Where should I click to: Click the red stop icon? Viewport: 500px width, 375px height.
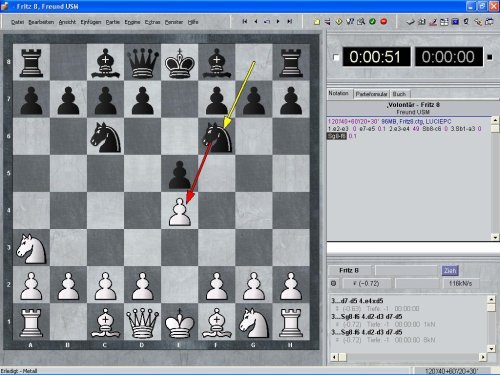(x=384, y=22)
